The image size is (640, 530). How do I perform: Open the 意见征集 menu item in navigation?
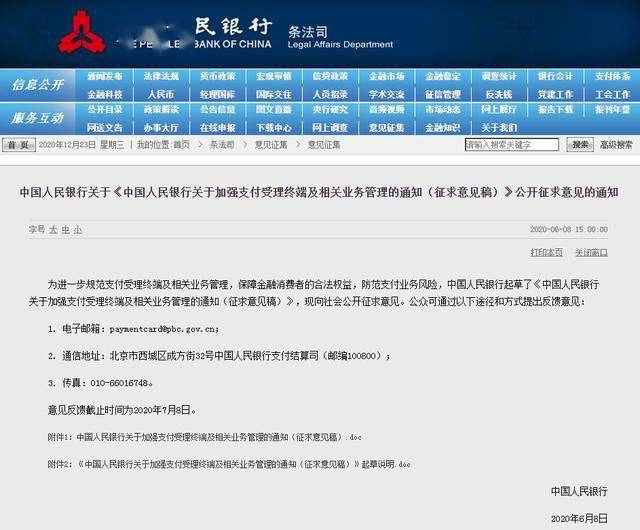(387, 128)
